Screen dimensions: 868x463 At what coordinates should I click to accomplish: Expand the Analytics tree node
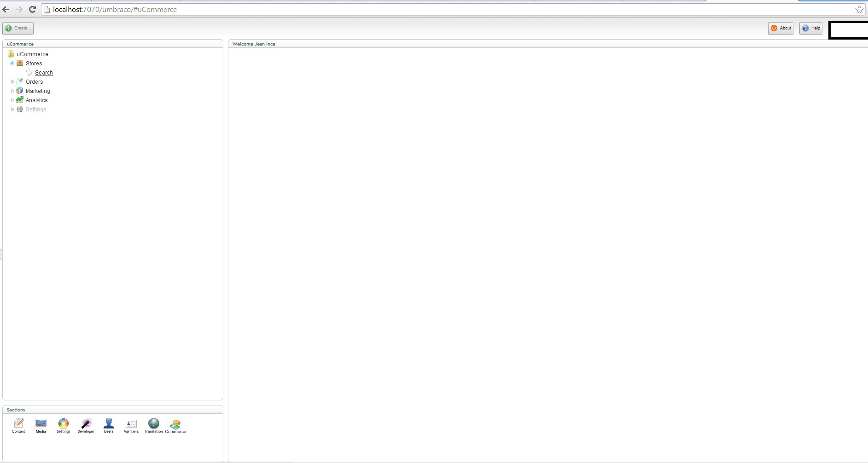tap(12, 100)
